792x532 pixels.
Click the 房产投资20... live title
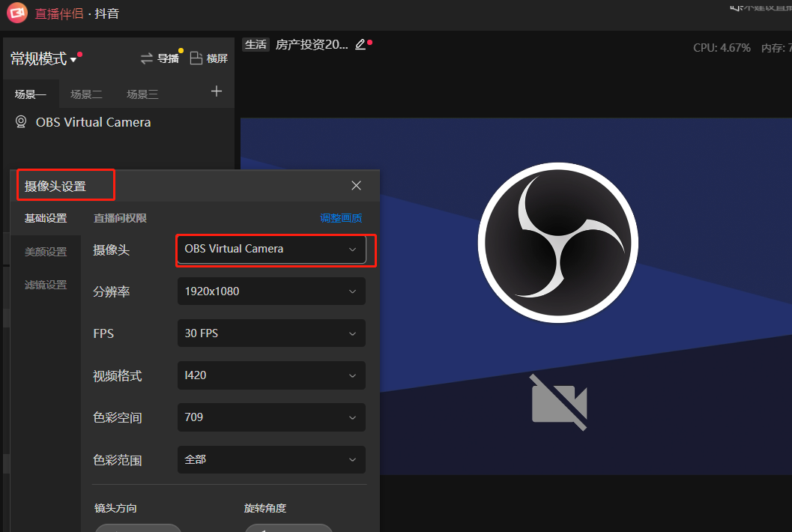tap(312, 44)
